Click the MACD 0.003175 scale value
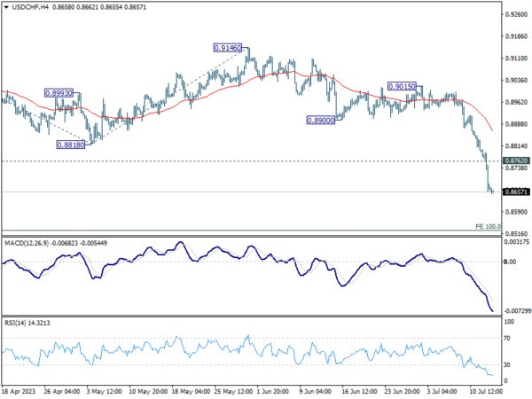Image resolution: width=532 pixels, height=399 pixels. tap(517, 242)
